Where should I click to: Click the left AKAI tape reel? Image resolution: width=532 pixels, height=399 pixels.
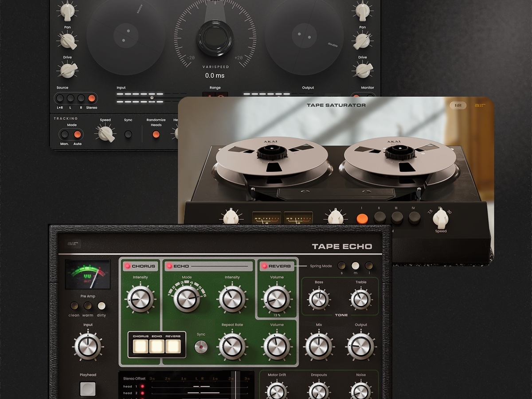tap(272, 156)
